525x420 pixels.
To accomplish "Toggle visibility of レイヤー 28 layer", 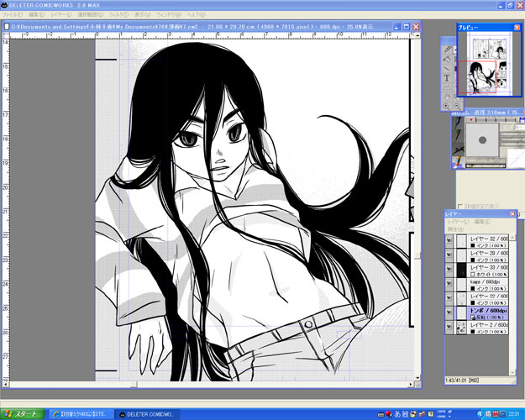I will (x=449, y=255).
